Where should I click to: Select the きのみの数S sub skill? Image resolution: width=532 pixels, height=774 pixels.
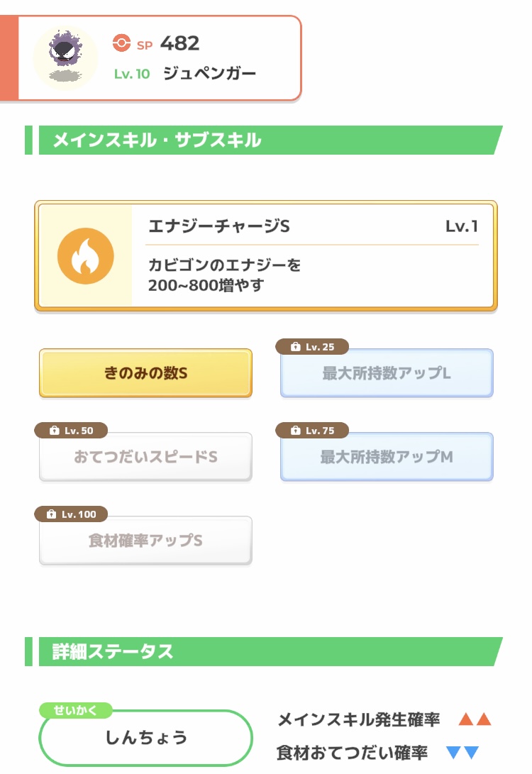pos(145,373)
